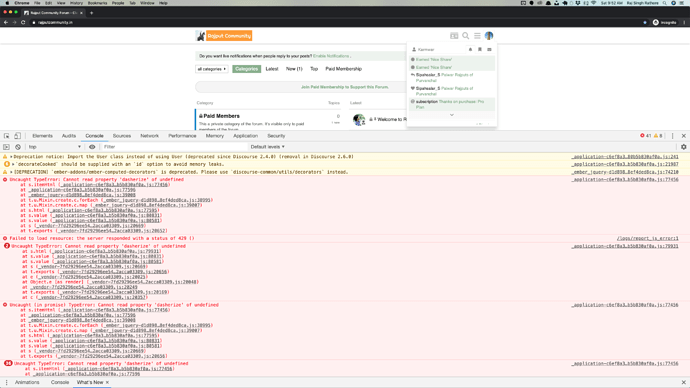Toggle the device toolbar in DevTools
This screenshot has height=388, width=690.
17,136
